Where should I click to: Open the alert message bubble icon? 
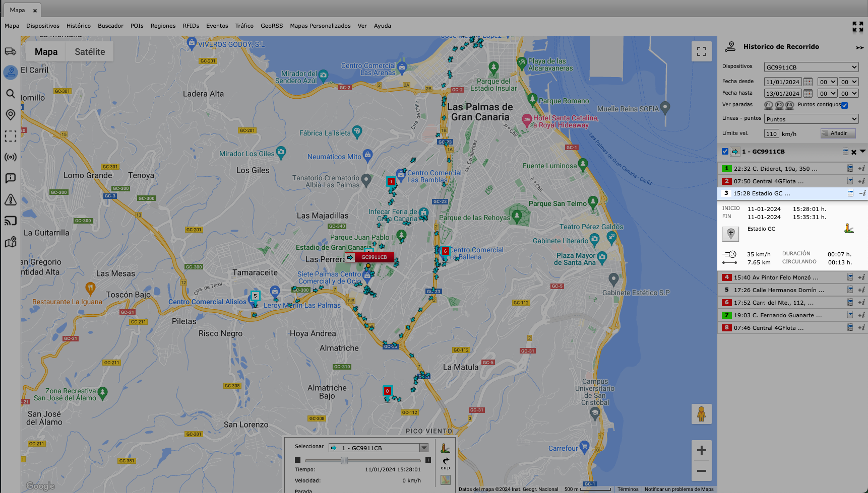pyautogui.click(x=11, y=178)
